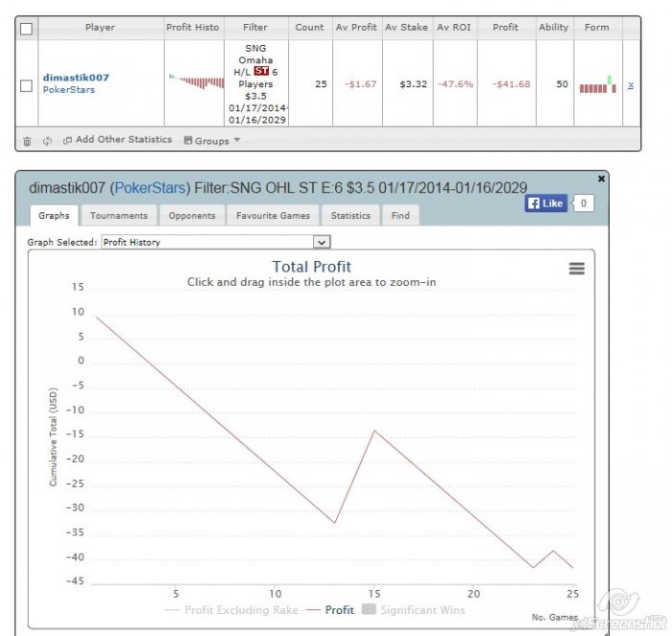Expand the Groups dropdown
The image size is (672, 636).
point(212,140)
